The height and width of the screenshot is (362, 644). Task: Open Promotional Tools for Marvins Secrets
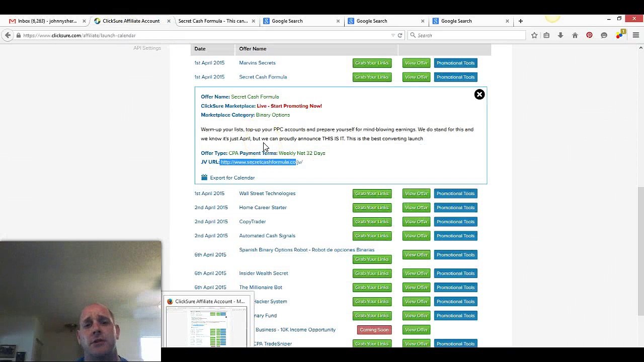point(455,63)
